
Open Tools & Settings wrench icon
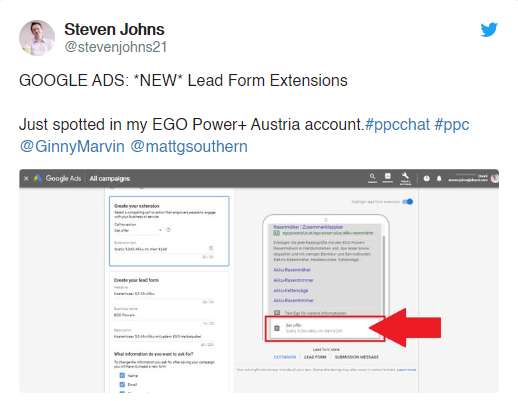tap(405, 177)
